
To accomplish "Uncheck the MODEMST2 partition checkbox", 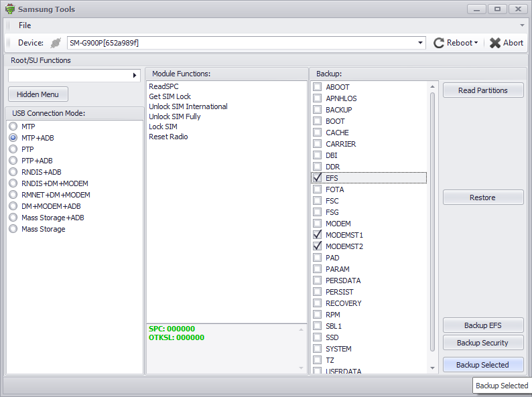I will coord(317,246).
